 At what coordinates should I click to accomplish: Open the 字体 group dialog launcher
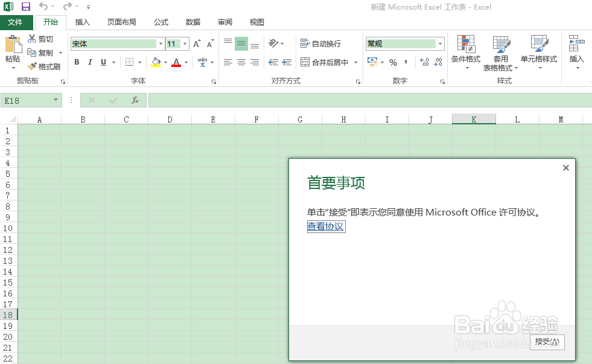[x=214, y=81]
